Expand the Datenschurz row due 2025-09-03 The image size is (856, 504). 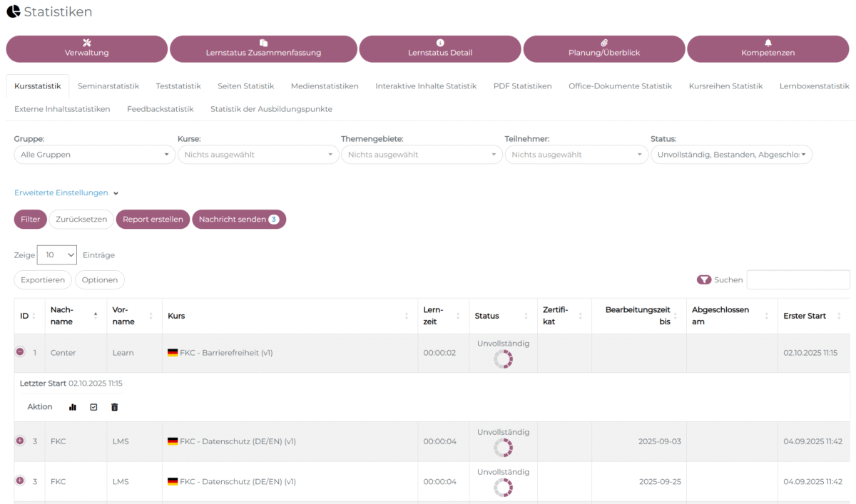point(20,441)
